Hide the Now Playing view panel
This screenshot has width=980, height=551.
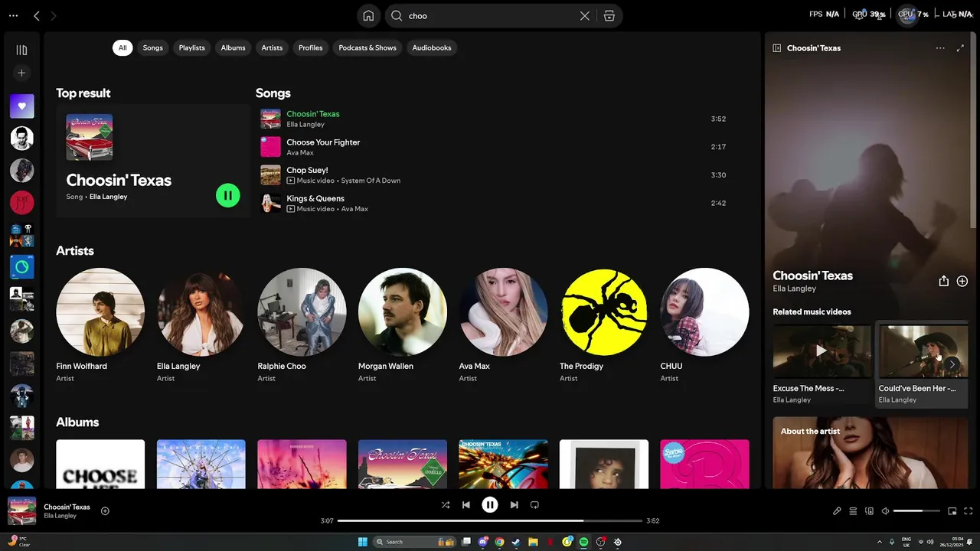(777, 47)
